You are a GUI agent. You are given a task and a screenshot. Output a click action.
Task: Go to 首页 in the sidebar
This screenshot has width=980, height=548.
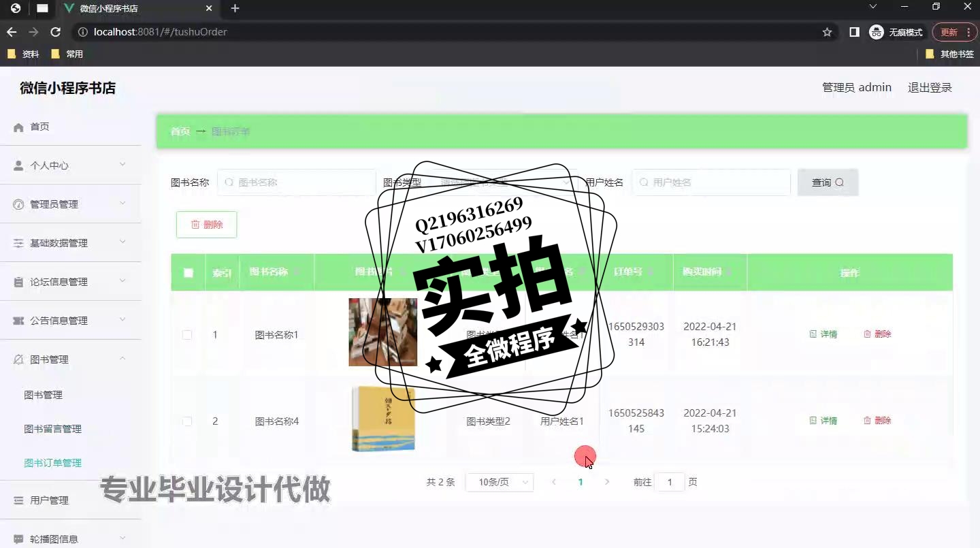(x=39, y=127)
